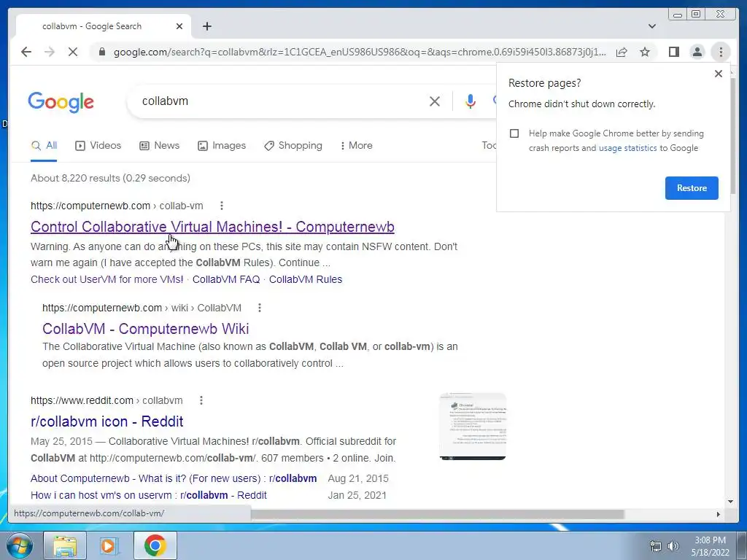The image size is (747, 560).
Task: Open a new tab with plus button
Action: coord(206,26)
